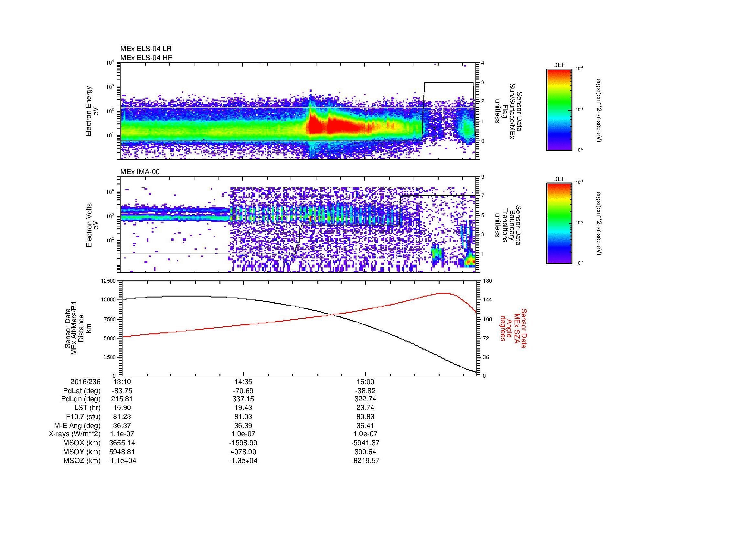756x534 pixels.
Task: Click LST value 19.43
Action: [x=243, y=407]
